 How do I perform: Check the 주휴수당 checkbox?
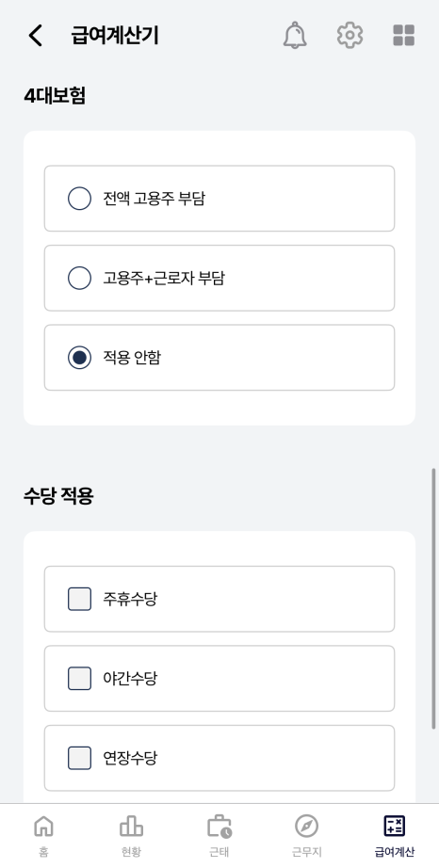80,599
